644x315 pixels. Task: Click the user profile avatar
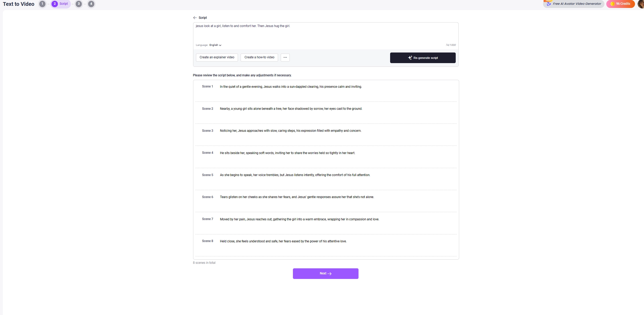tap(641, 4)
